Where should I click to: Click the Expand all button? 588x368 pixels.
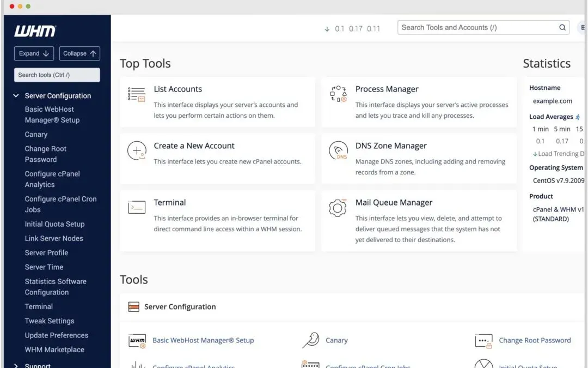coord(34,53)
